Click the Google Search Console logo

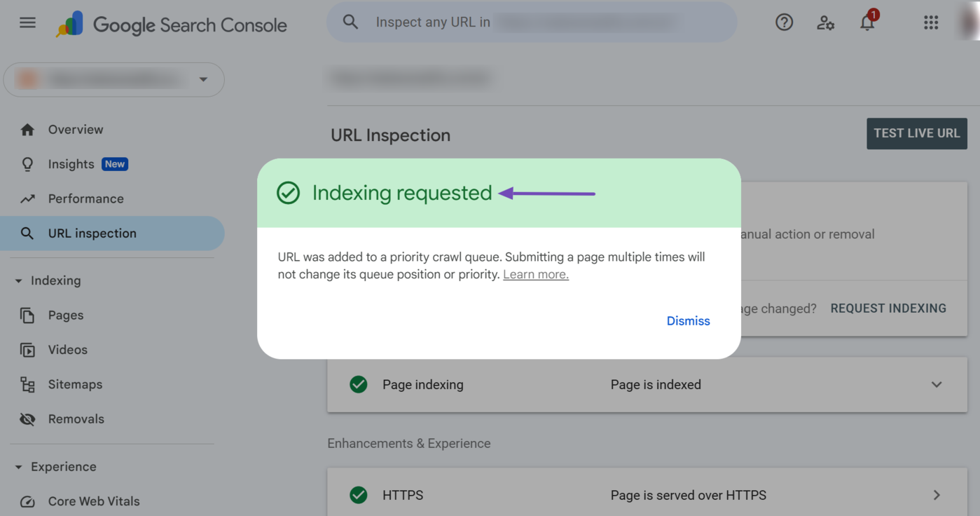coord(172,25)
